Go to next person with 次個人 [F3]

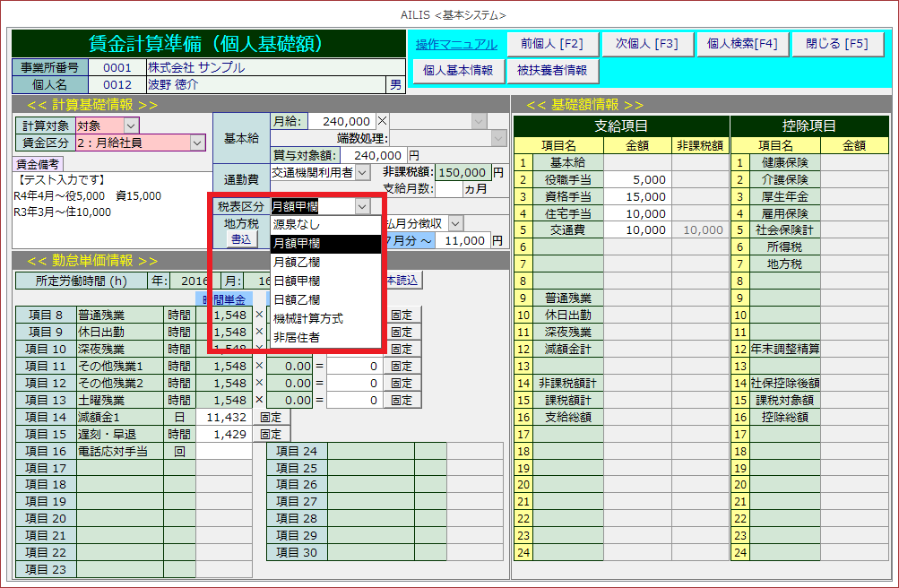tap(640, 44)
